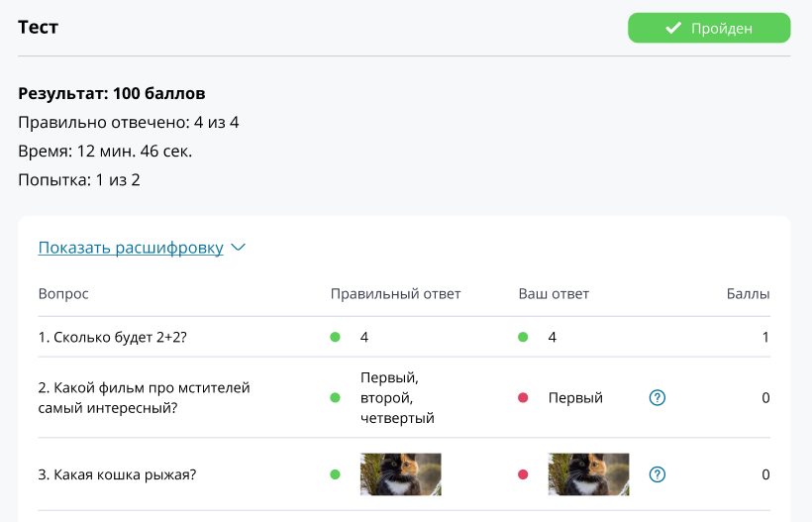The image size is (812, 522).
Task: Click green dot beside correct cat image
Action: [x=335, y=474]
